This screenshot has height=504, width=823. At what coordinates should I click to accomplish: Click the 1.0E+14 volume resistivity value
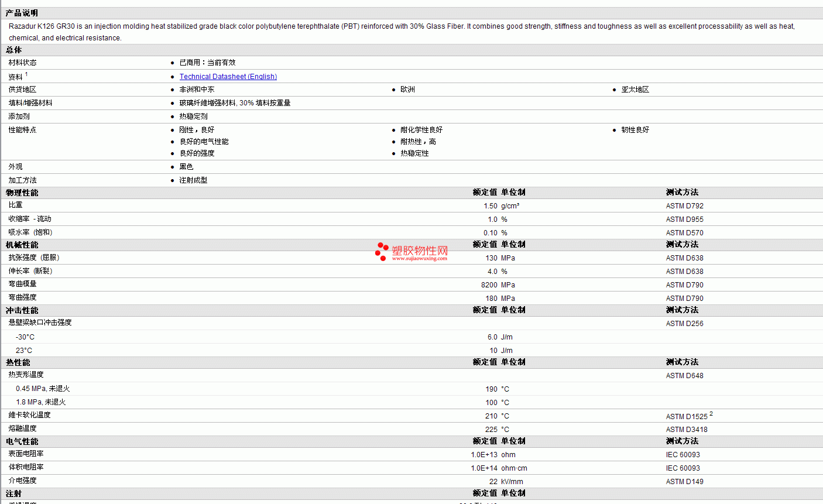coord(484,468)
